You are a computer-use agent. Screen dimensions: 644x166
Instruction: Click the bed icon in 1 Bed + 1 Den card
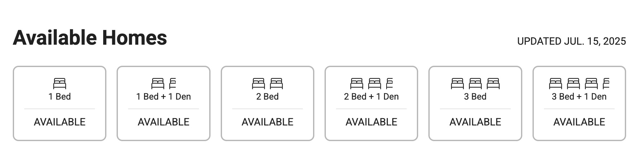point(158,84)
